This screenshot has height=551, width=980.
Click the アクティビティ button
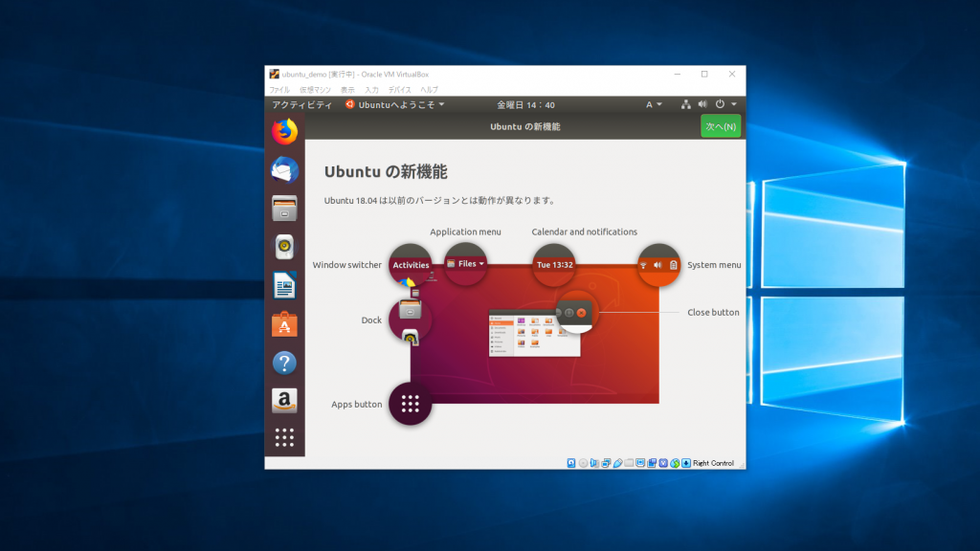(x=301, y=104)
